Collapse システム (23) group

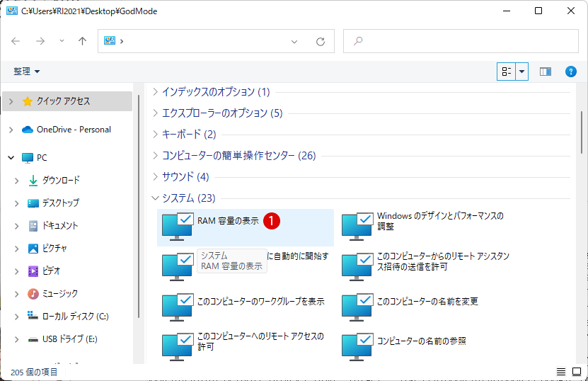[x=155, y=198]
